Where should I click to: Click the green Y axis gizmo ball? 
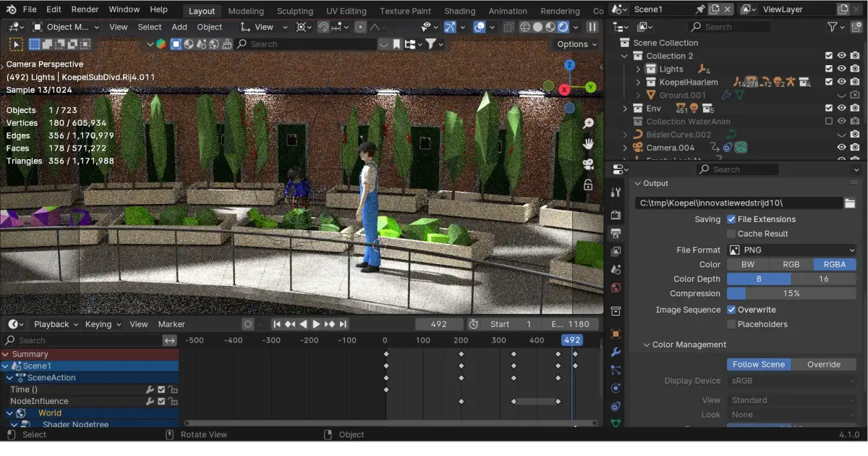591,87
